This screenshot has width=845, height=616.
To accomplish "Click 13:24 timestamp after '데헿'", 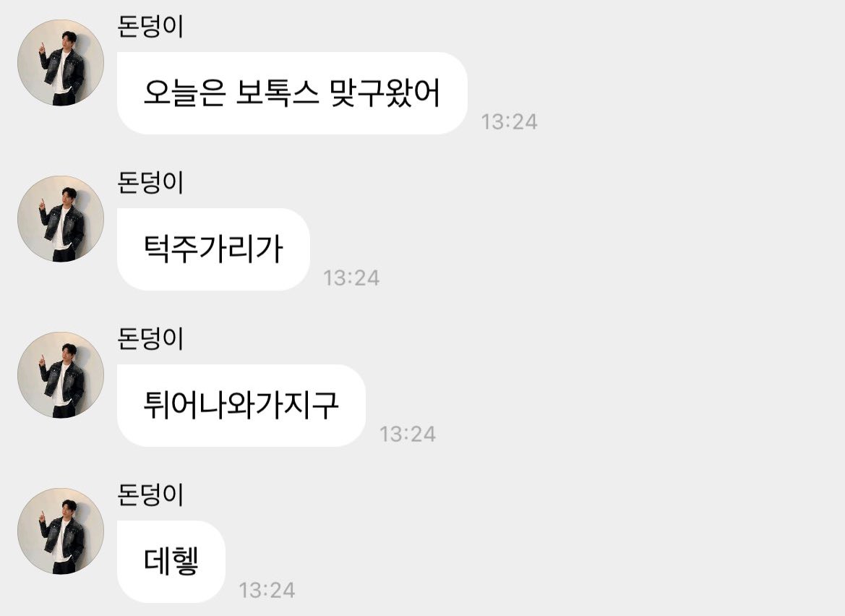I will pos(267,591).
